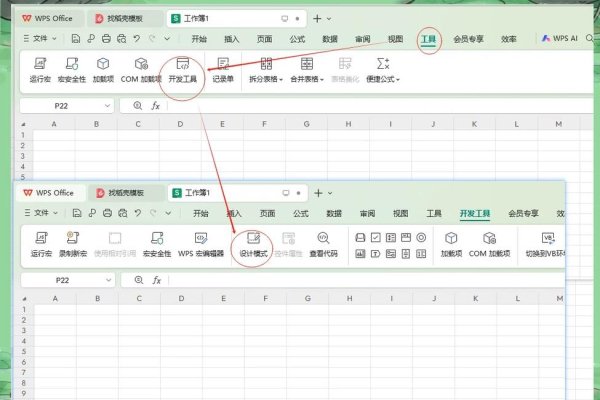Image resolution: width=600 pixels, height=400 pixels.
Task: Click the P22 name box in 工具 window
Action: coord(61,106)
